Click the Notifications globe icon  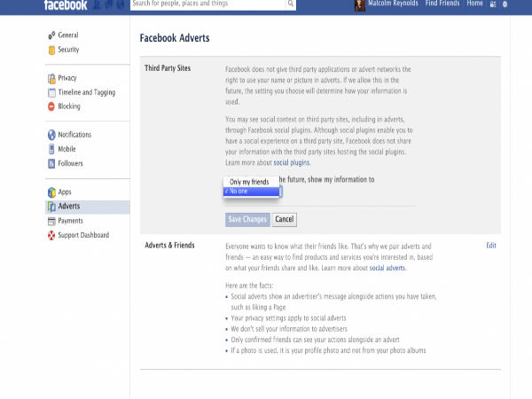[51, 135]
